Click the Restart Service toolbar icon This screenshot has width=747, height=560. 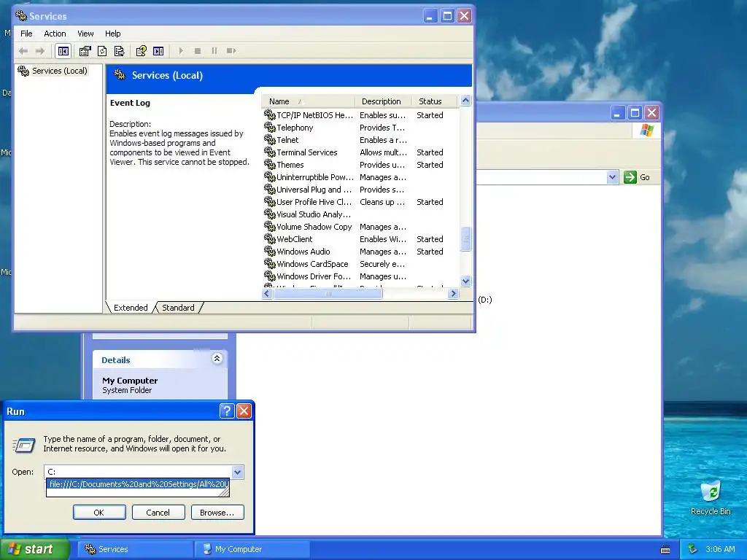coord(231,51)
